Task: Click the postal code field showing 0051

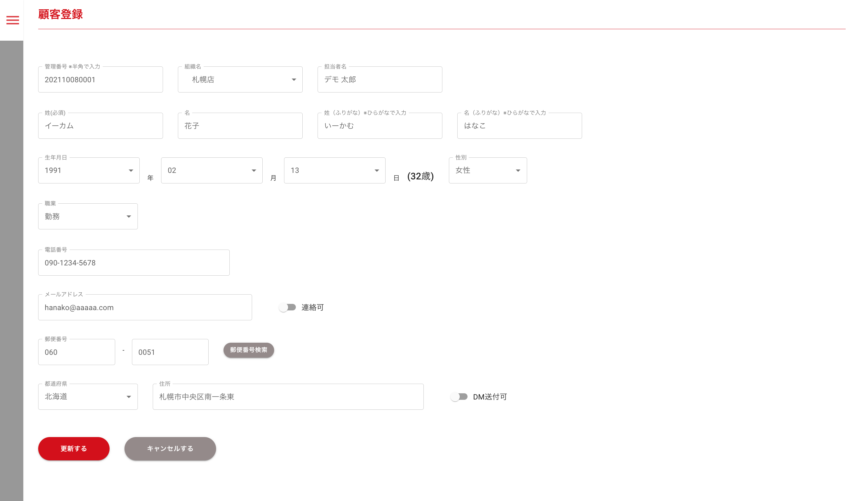Action: (170, 352)
